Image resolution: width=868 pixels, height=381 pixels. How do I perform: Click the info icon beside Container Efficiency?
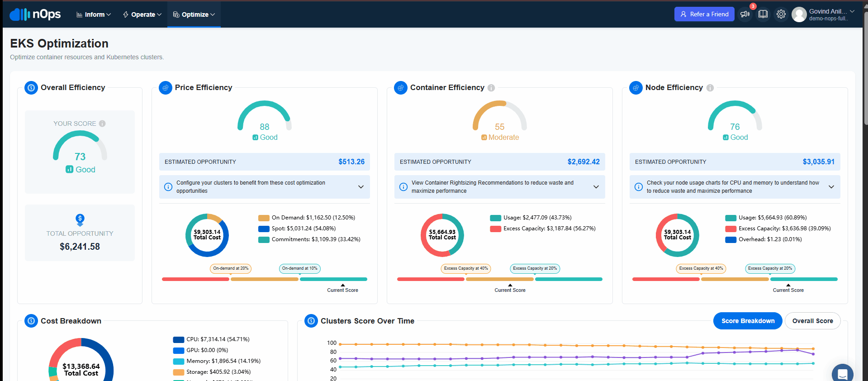pos(491,88)
